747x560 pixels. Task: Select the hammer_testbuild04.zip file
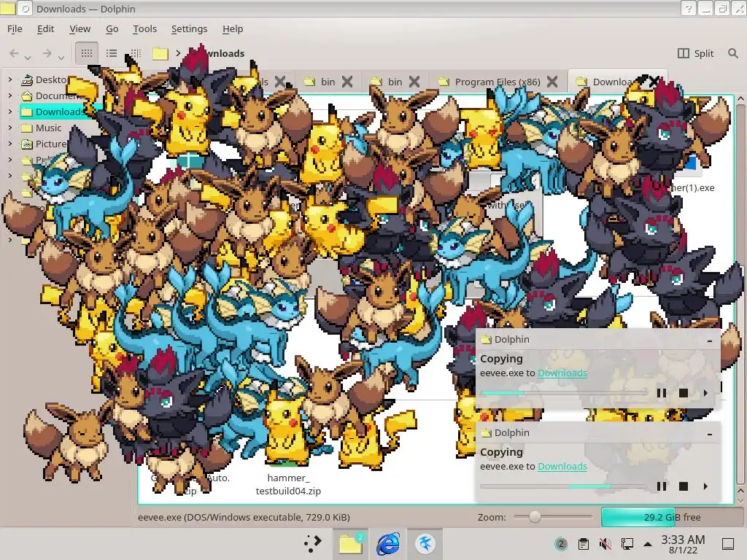pyautogui.click(x=287, y=484)
